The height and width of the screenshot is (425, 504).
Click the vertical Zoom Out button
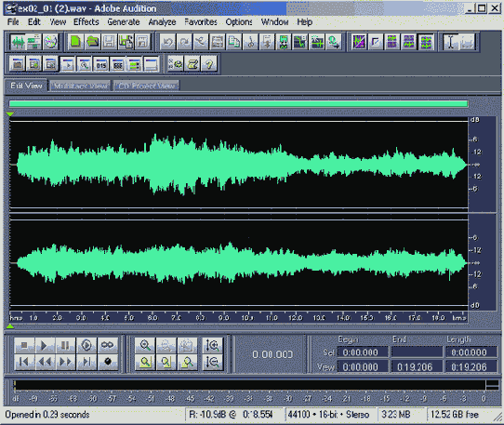click(213, 362)
